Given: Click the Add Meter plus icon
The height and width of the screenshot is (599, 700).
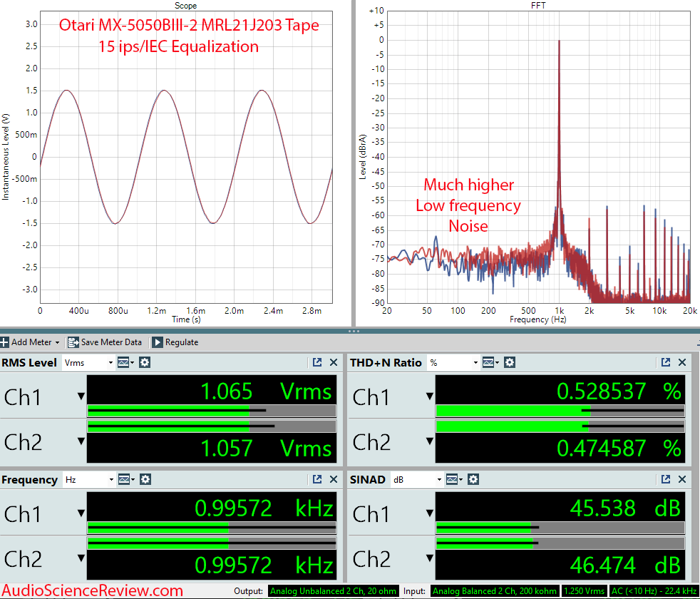Looking at the screenshot, I should (4, 342).
